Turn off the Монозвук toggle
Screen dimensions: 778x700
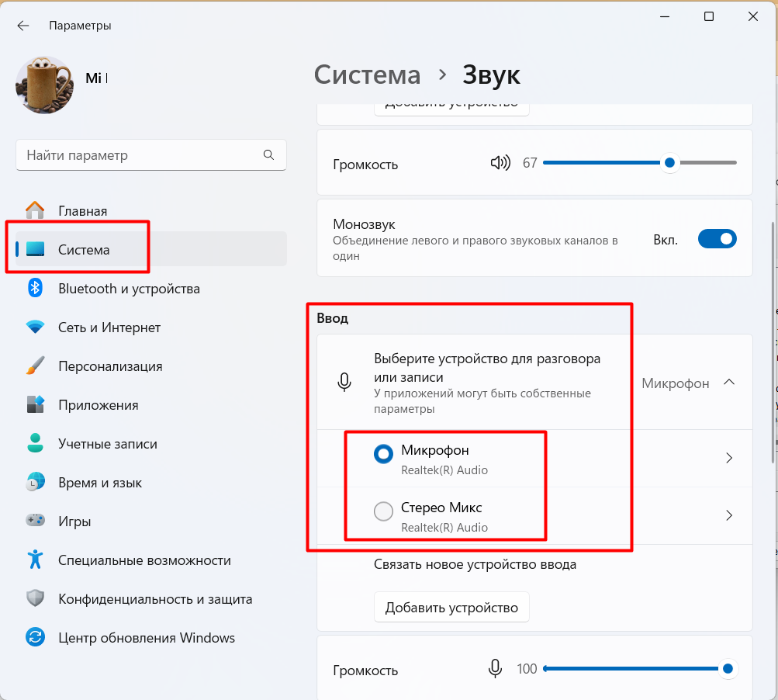coord(717,239)
